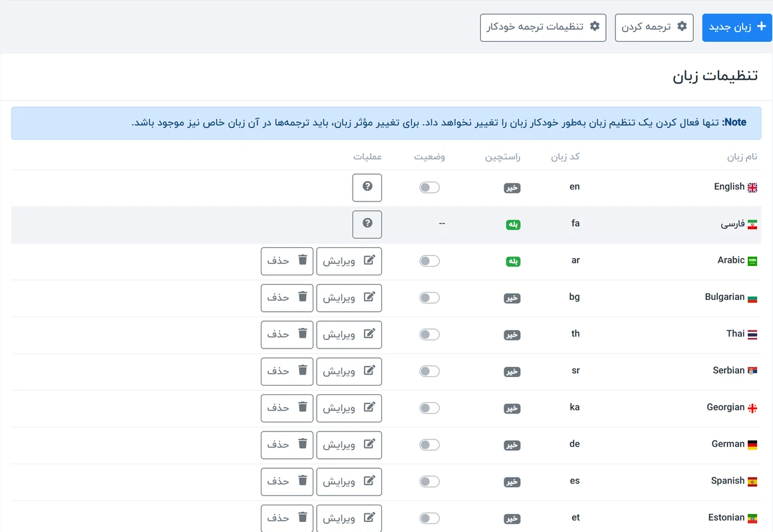
Task: Toggle the English language status switch
Action: click(429, 188)
